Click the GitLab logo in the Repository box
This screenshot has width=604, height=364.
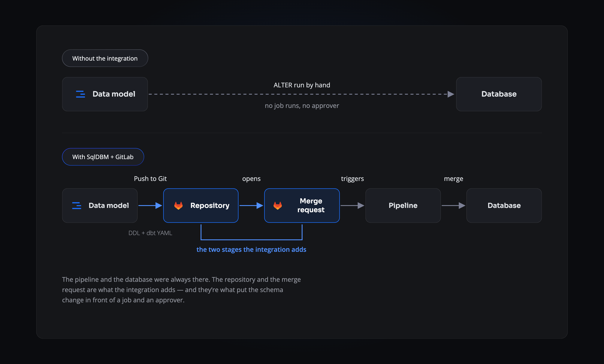pyautogui.click(x=178, y=205)
